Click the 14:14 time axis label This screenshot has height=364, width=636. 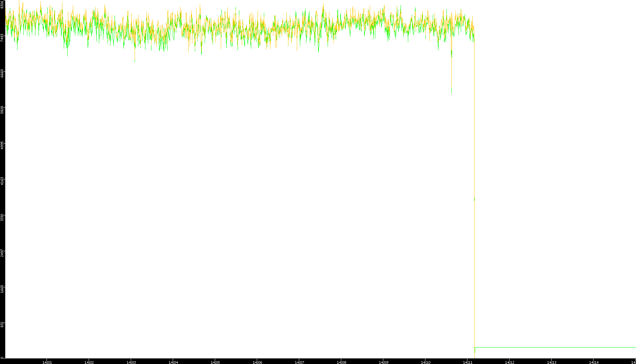pyautogui.click(x=594, y=362)
